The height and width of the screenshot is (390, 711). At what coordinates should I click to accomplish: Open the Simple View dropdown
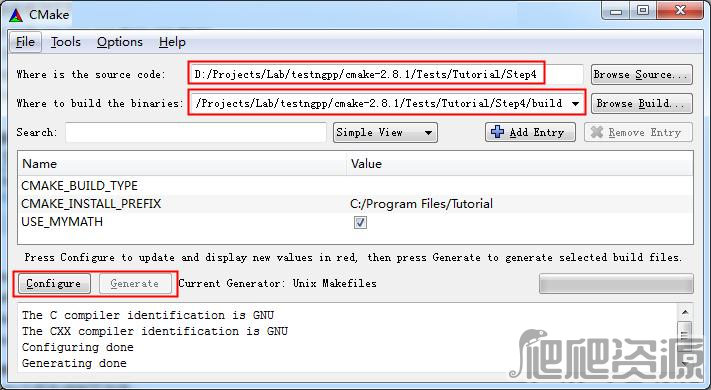pyautogui.click(x=385, y=132)
